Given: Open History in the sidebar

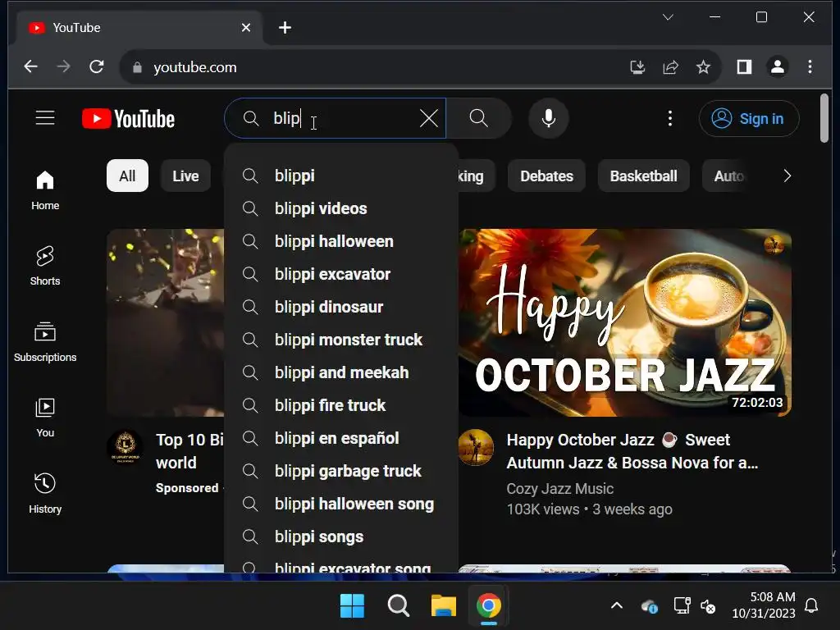Looking at the screenshot, I should click(x=45, y=494).
